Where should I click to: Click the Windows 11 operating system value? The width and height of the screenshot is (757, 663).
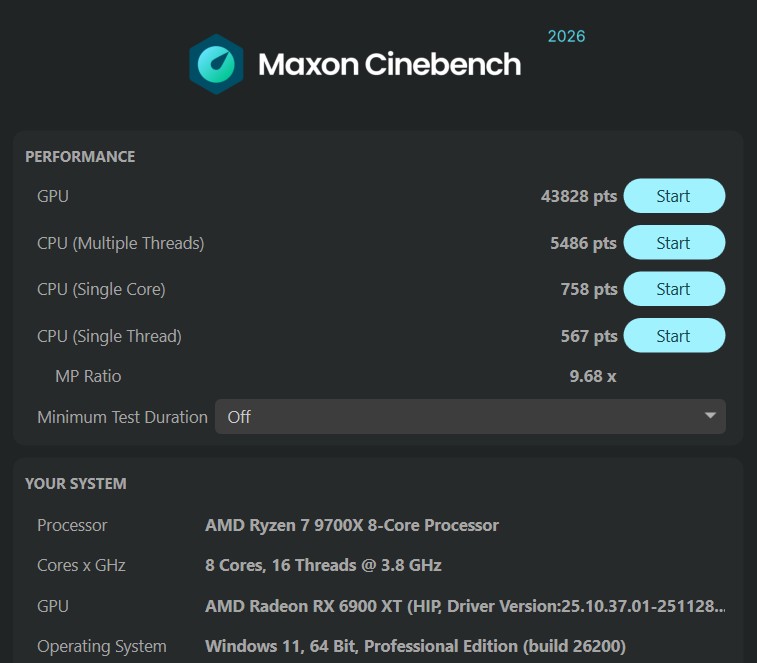click(415, 646)
